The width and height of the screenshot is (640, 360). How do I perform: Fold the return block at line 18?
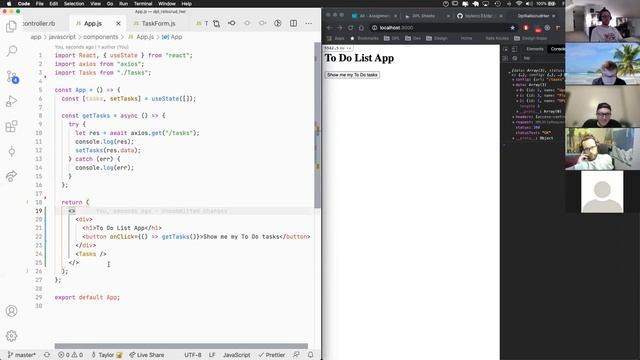(27, 202)
